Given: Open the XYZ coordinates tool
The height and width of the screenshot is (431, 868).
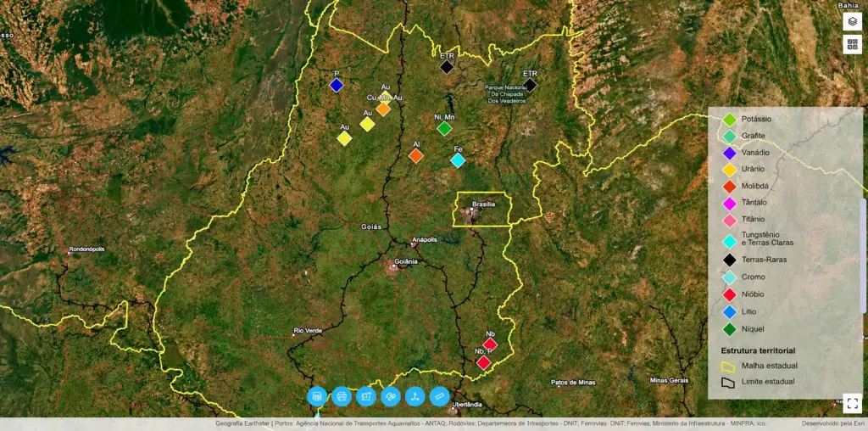Looking at the screenshot, I should click(x=366, y=396).
